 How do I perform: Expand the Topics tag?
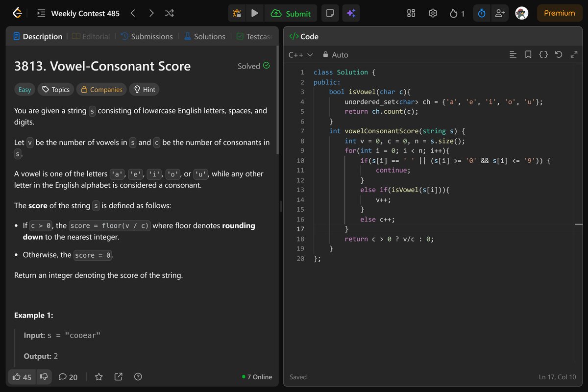(x=56, y=89)
